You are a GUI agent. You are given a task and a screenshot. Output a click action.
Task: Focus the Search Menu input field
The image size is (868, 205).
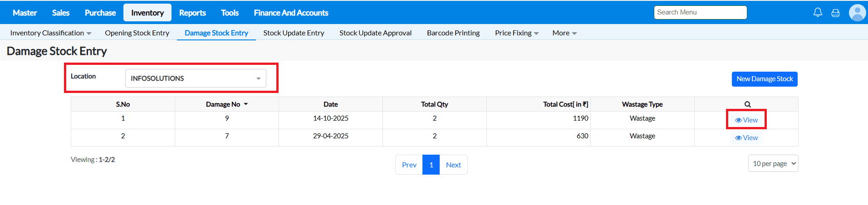click(x=700, y=13)
